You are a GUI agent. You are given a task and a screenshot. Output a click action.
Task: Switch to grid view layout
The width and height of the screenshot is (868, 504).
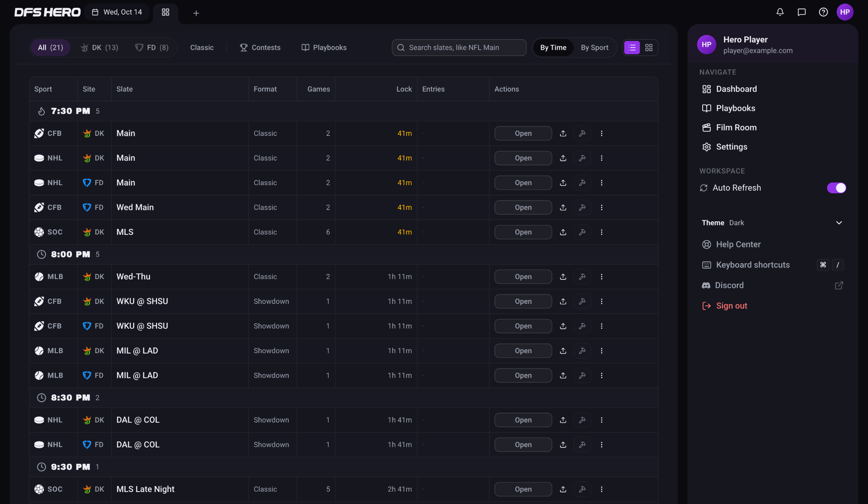(x=649, y=48)
